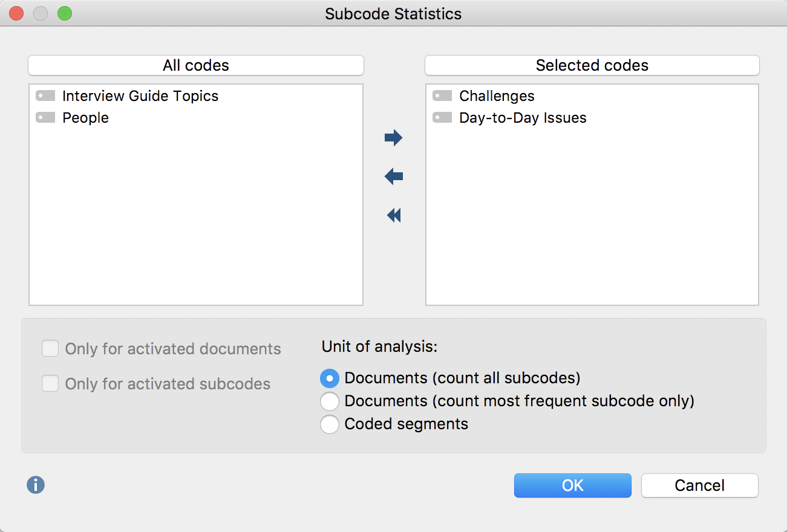Choose Documents (count all subcodes) option
Screen dimensions: 787x532
330,378
